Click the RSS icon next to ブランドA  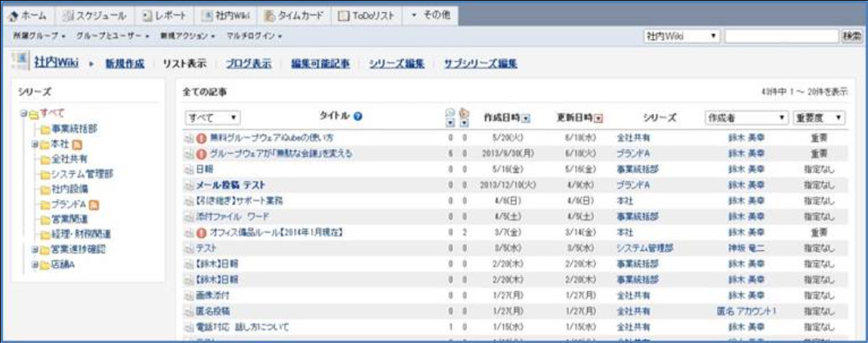(x=94, y=205)
